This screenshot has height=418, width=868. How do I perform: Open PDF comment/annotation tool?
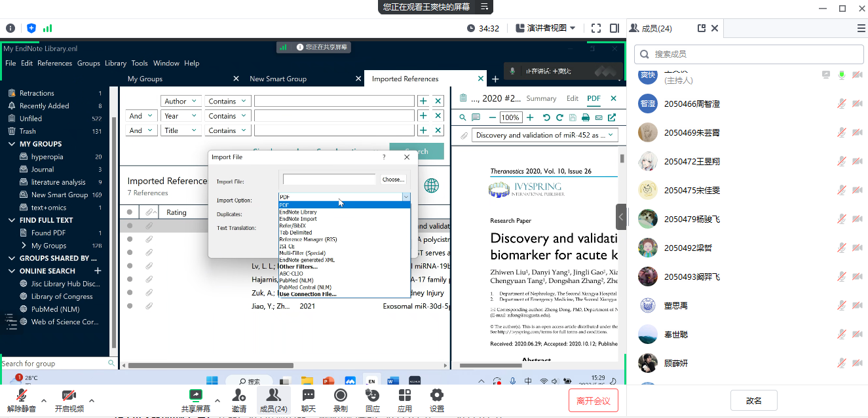476,117
